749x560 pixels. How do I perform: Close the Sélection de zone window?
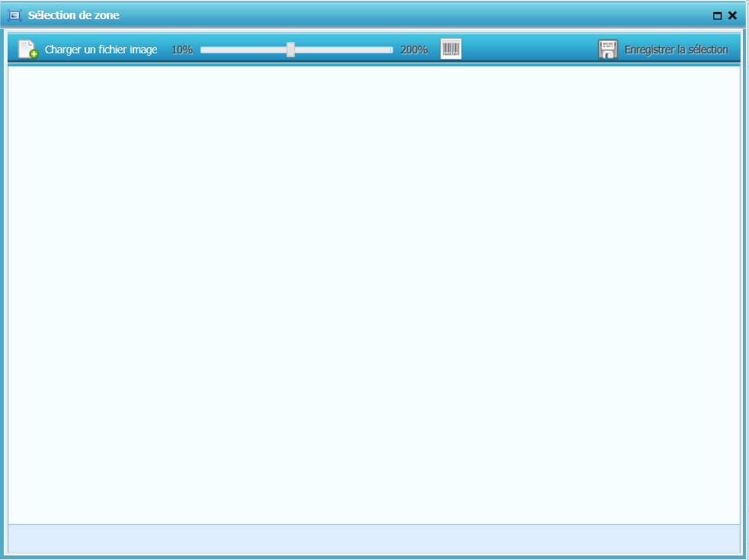(x=732, y=15)
